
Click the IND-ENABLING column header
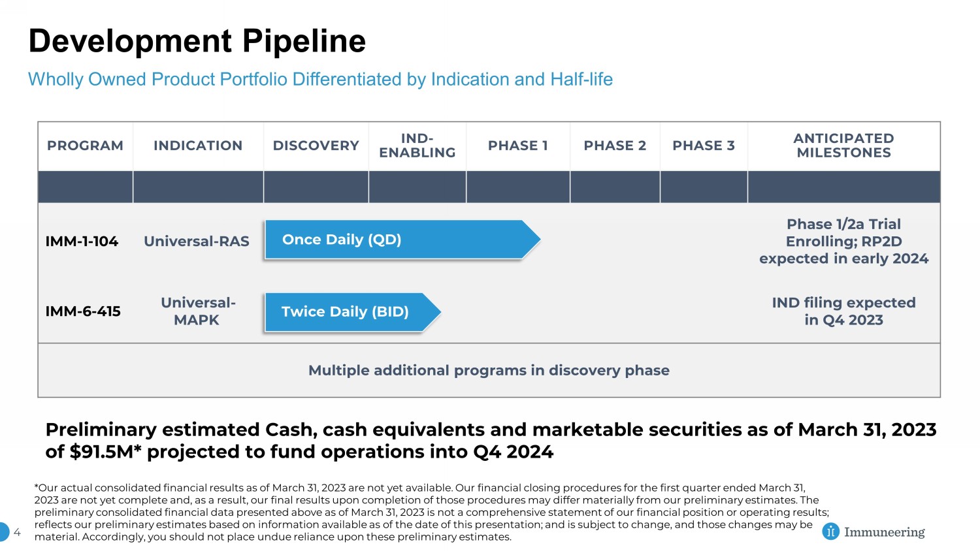pos(417,146)
